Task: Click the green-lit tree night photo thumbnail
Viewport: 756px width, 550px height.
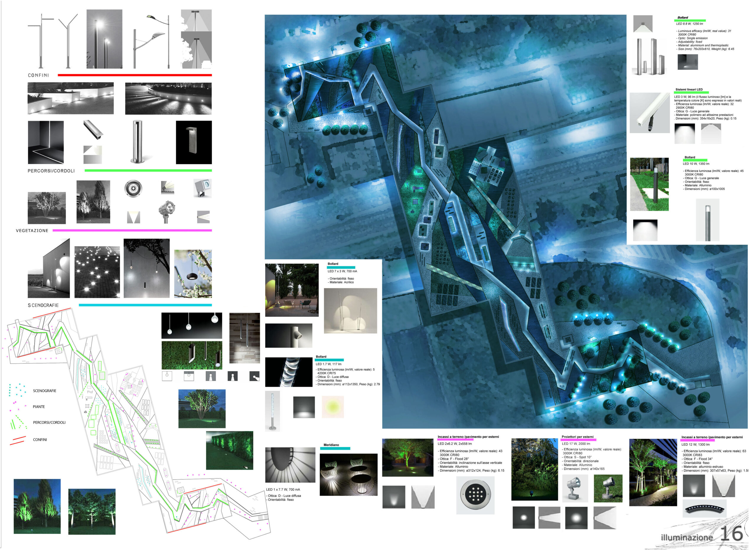Action: tap(202, 408)
